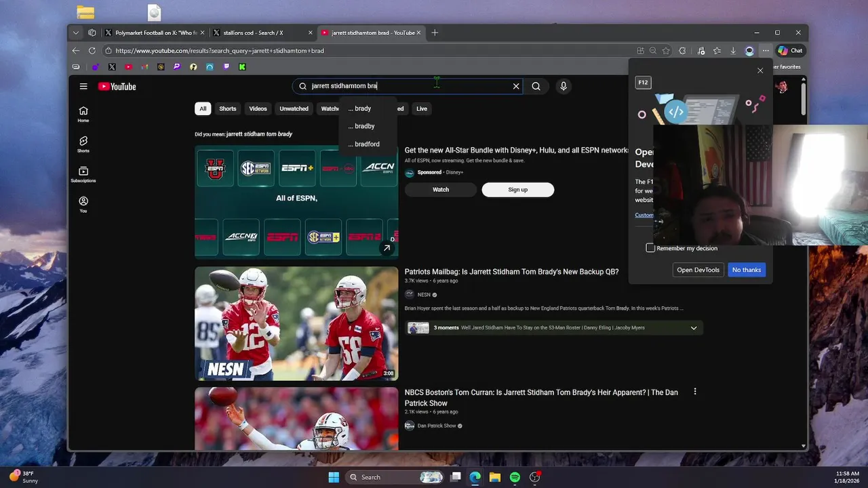Clear the YouTube search box text
Viewport: 868px width, 488px height.
coord(516,86)
